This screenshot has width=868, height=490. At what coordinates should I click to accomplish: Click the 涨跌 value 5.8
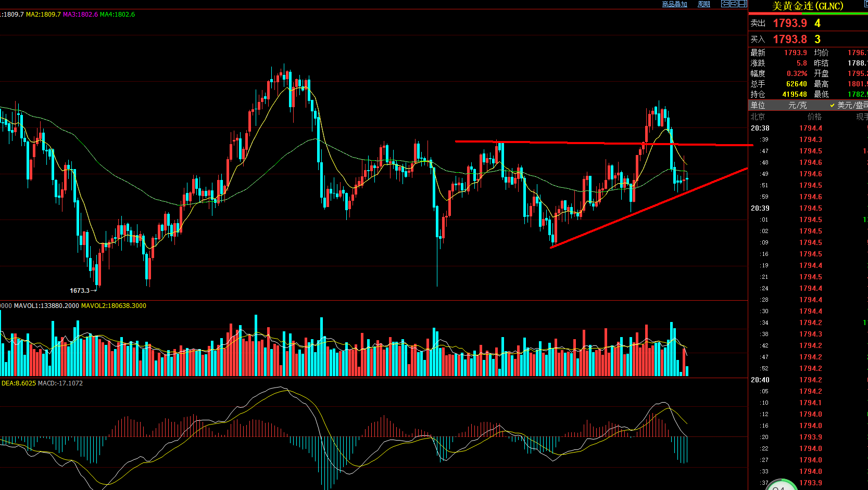coord(802,63)
